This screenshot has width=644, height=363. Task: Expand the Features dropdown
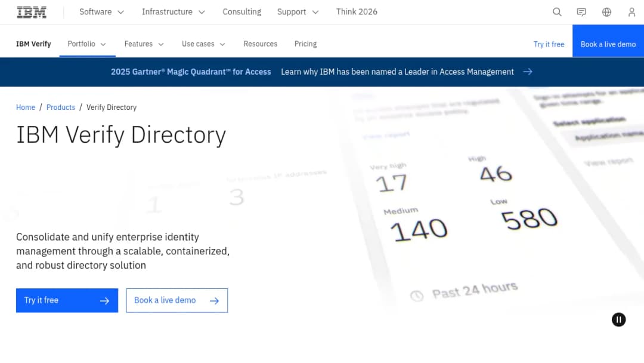144,44
